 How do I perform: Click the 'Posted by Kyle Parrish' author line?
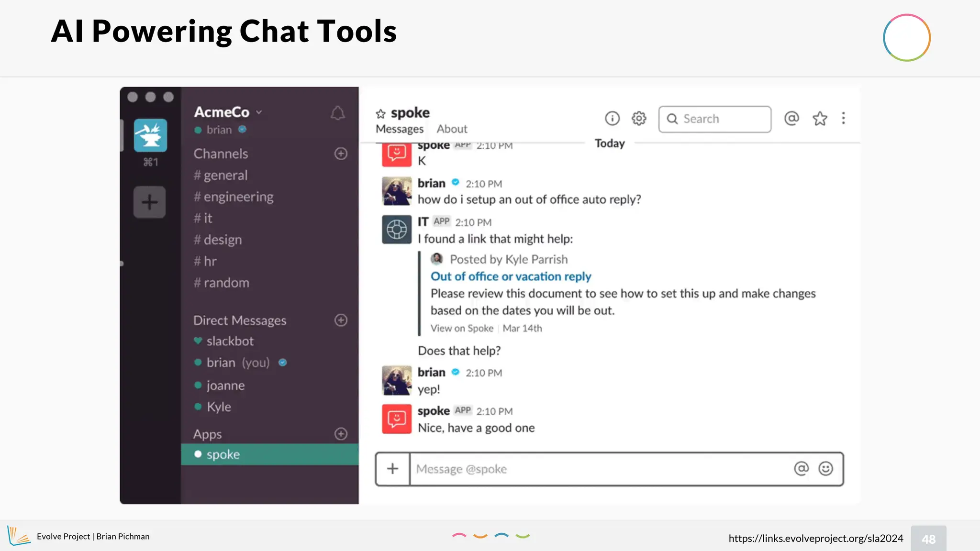509,259
